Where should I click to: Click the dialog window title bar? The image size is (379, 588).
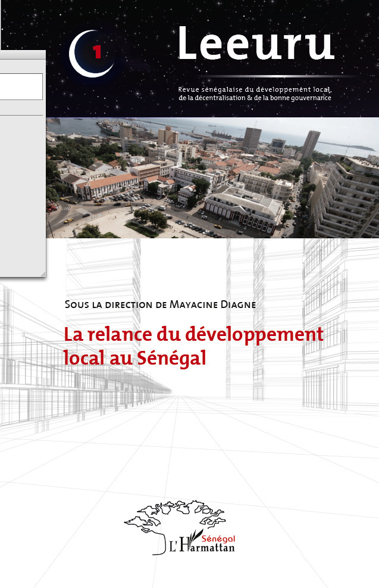[21, 56]
